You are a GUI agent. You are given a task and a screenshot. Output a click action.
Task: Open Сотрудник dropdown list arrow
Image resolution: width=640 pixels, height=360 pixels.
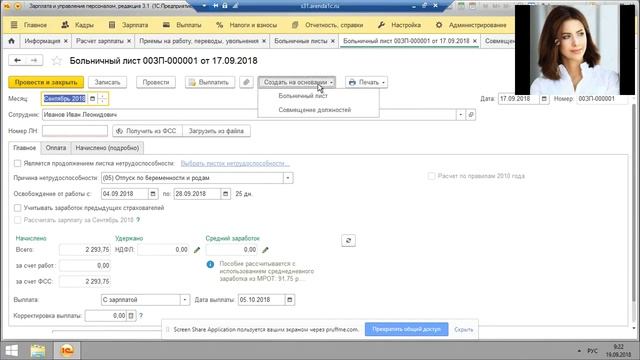[x=460, y=115]
